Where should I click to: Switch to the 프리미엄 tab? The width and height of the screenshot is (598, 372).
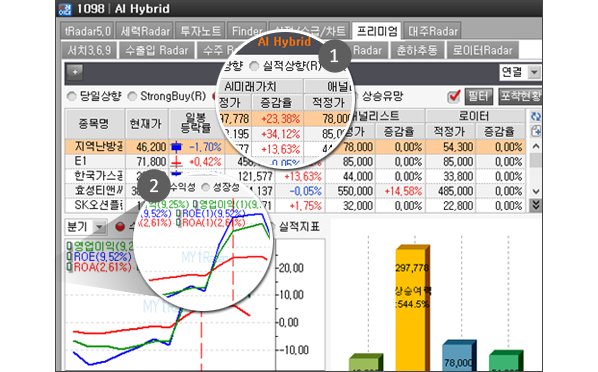click(376, 31)
